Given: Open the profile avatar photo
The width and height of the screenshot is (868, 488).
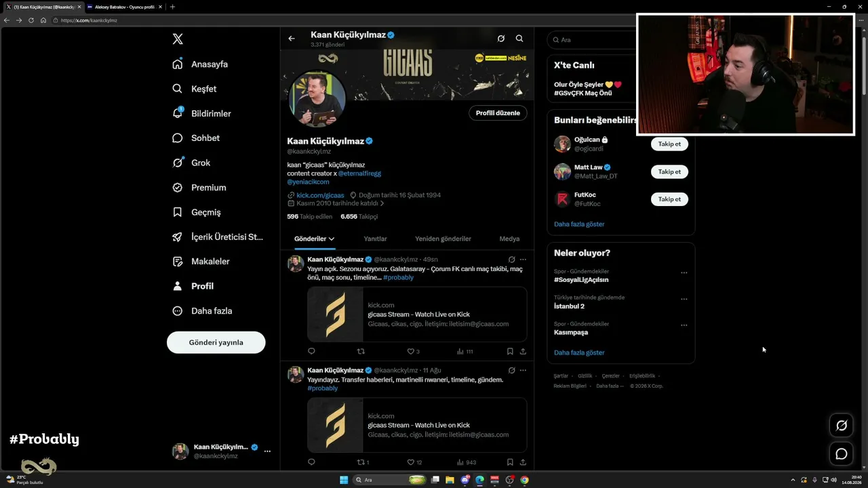Looking at the screenshot, I should coord(317,99).
